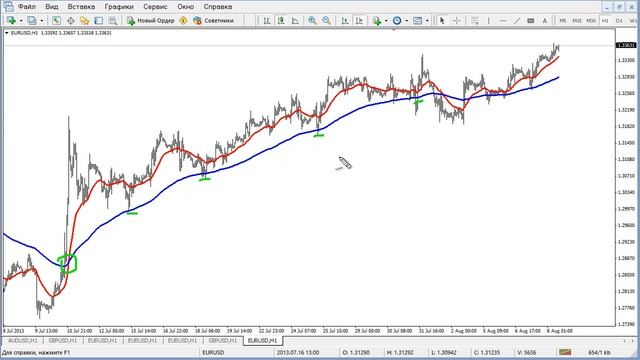The width and height of the screenshot is (640, 360).
Task: Toggle the Data Window crosshair-circle icon
Action: [x=70, y=20]
